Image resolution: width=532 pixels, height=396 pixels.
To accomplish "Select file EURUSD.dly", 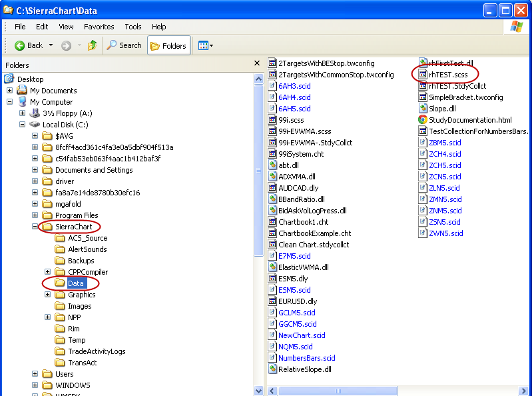I will coord(298,301).
